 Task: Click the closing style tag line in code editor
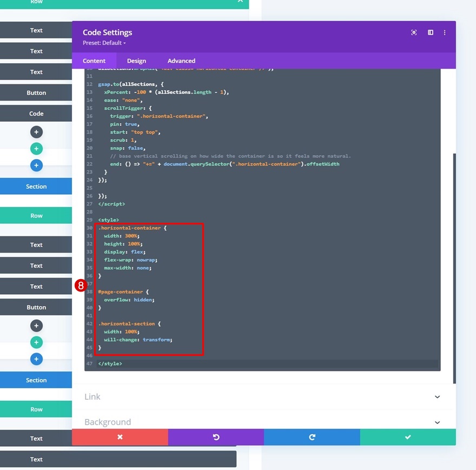tap(110, 363)
